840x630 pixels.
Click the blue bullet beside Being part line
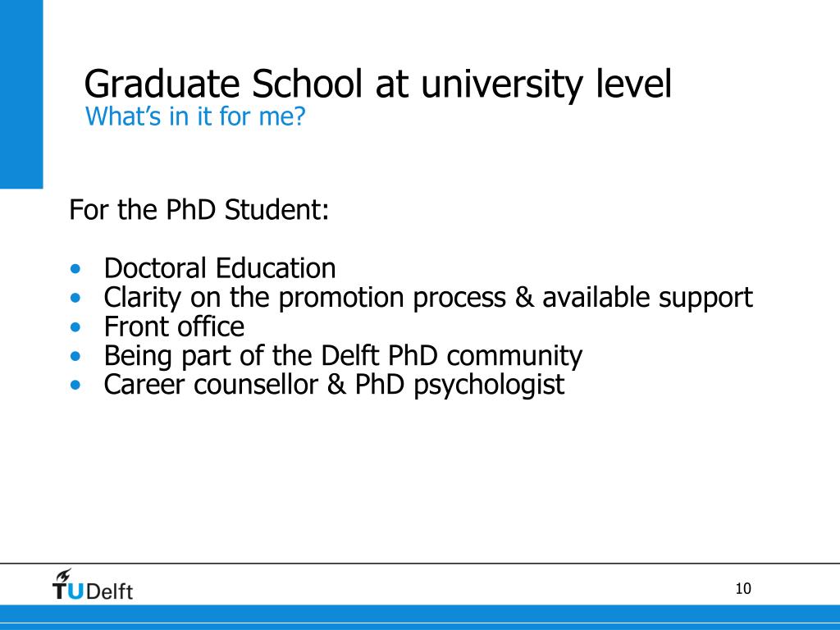[76, 356]
